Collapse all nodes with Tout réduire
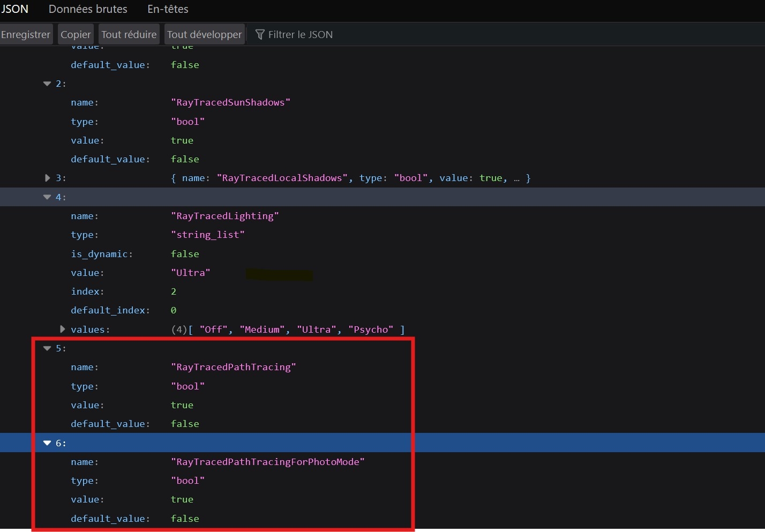The height and width of the screenshot is (532, 765). [129, 34]
